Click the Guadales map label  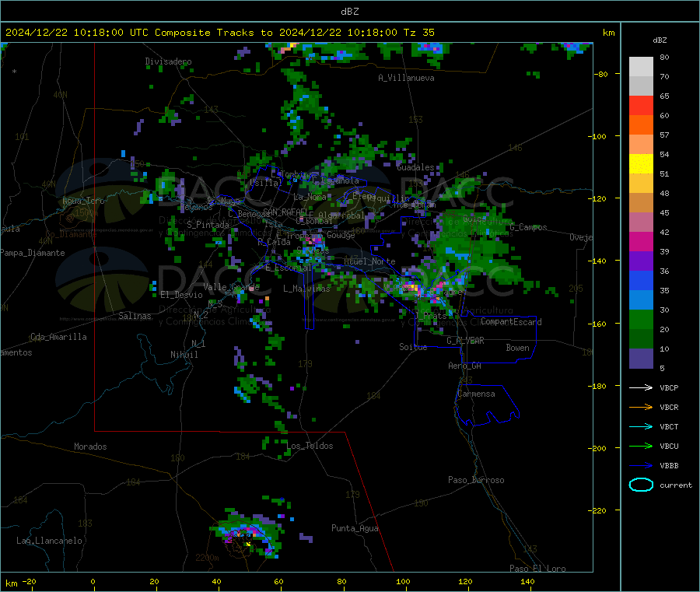coord(415,167)
